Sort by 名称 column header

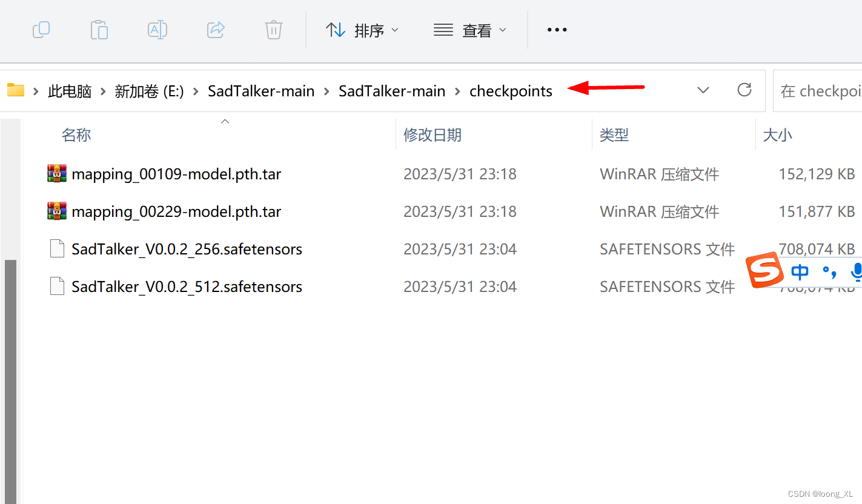coord(76,134)
